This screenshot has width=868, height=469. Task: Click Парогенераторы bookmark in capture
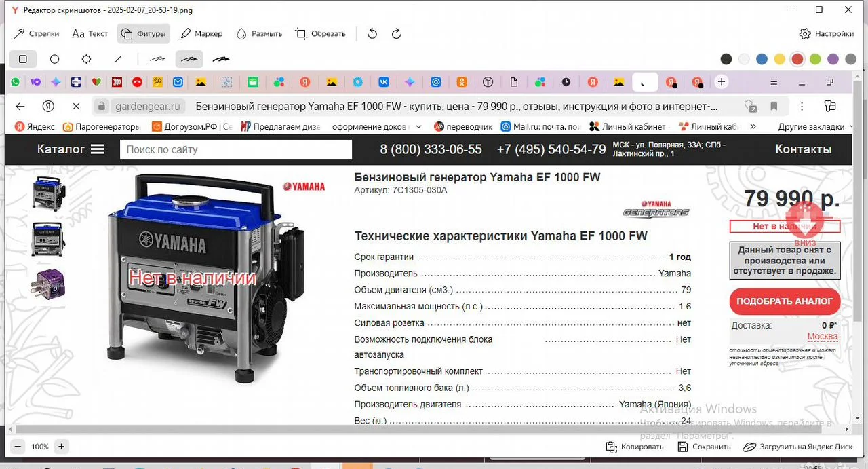click(102, 126)
